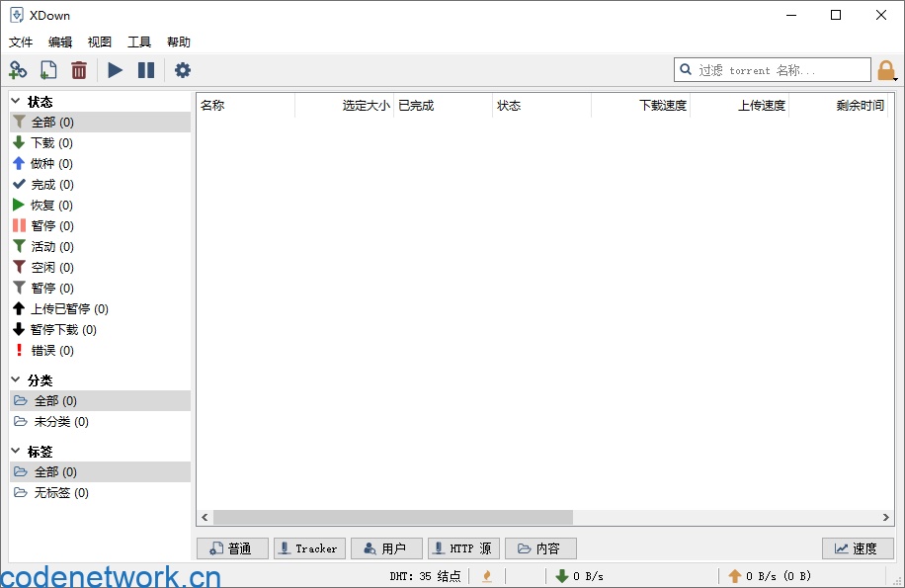Select 全部 (0) under 分类
This screenshot has height=588, width=905.
tap(101, 401)
